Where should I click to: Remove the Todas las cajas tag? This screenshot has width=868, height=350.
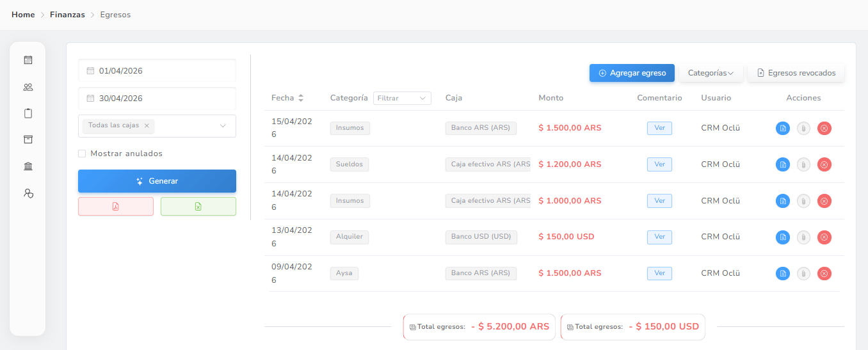(147, 125)
